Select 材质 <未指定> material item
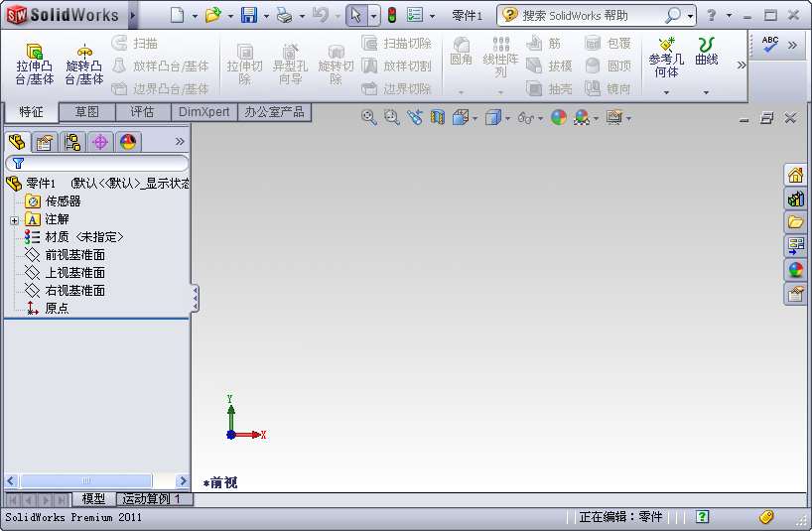812x531 pixels. pyautogui.click(x=83, y=237)
